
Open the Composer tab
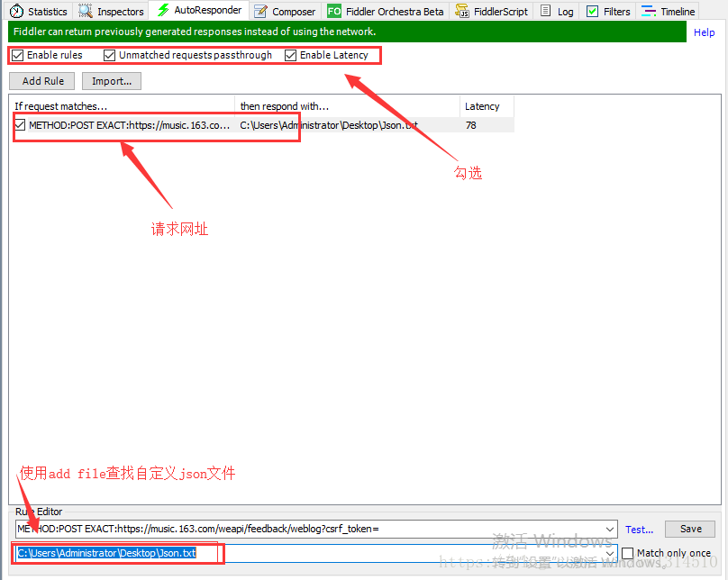[285, 11]
